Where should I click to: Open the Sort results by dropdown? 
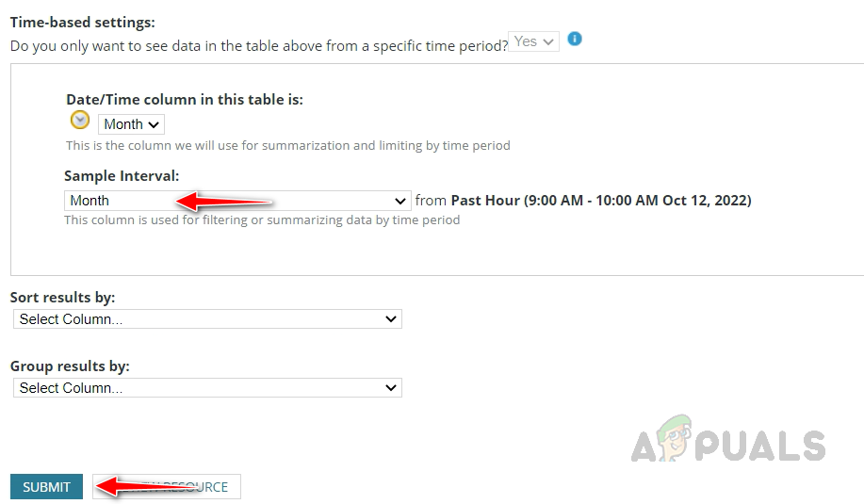[x=207, y=319]
